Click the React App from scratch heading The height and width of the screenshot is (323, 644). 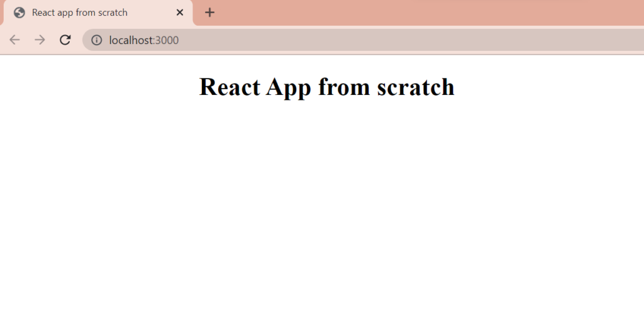click(327, 87)
